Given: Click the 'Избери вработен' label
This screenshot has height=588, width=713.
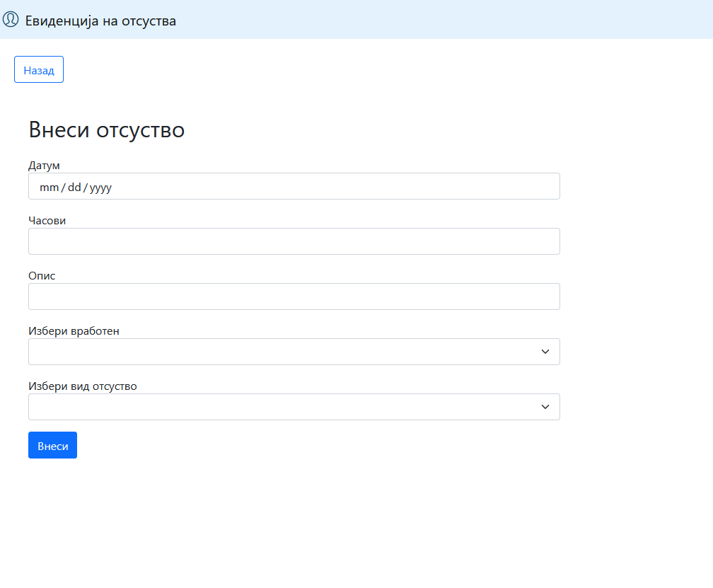Looking at the screenshot, I should 74,331.
